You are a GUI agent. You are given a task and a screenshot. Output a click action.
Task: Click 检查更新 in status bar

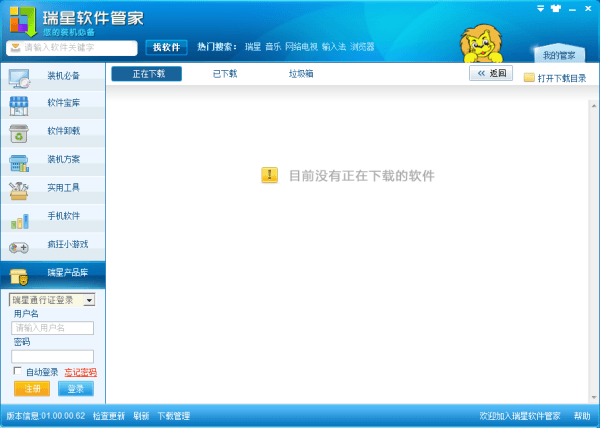point(109,416)
